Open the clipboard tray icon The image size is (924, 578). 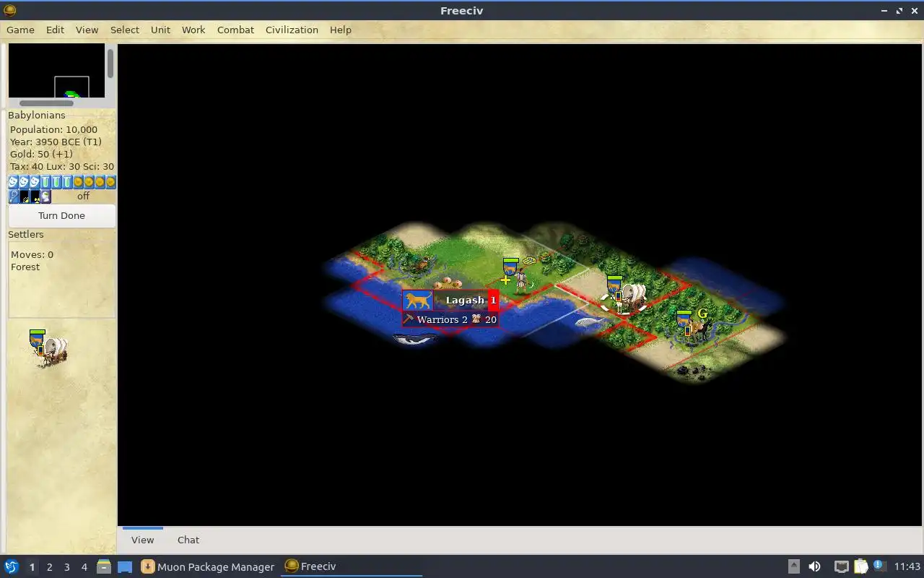860,566
